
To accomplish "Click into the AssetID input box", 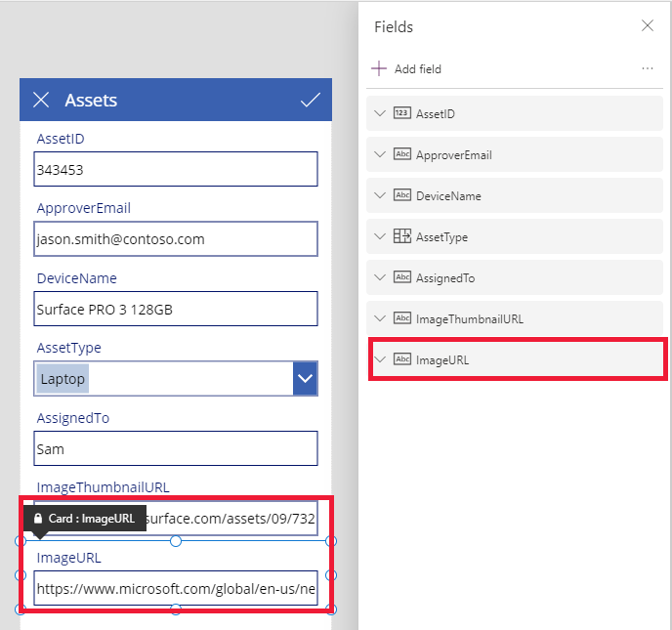I will pos(176,169).
